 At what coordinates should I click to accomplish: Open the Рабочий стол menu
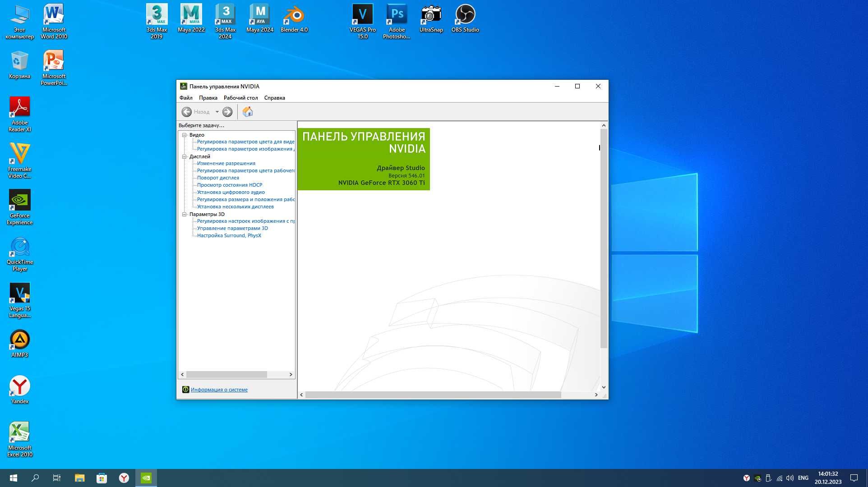click(241, 98)
